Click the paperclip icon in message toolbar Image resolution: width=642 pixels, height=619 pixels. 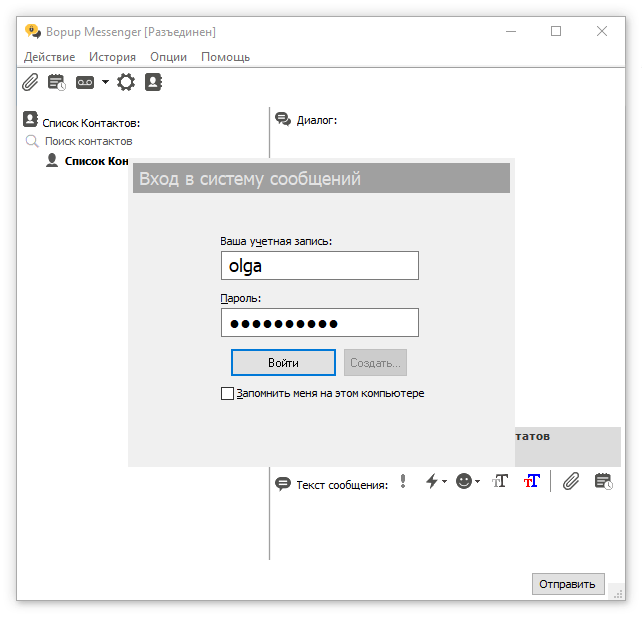coord(571,481)
